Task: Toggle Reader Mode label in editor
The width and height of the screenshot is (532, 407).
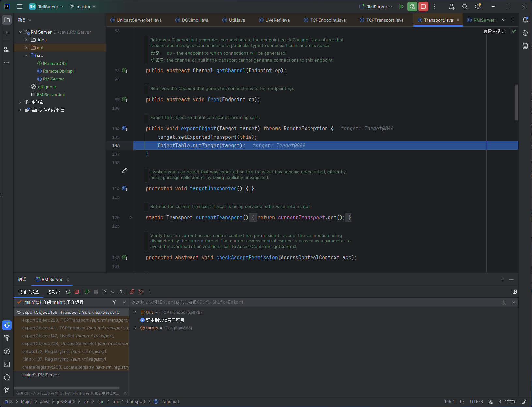Action: click(494, 31)
